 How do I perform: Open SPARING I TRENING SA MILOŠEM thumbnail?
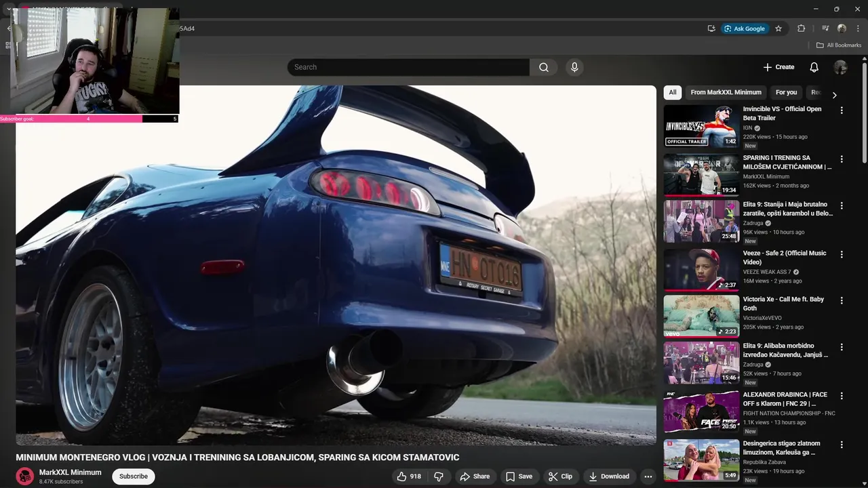701,174
